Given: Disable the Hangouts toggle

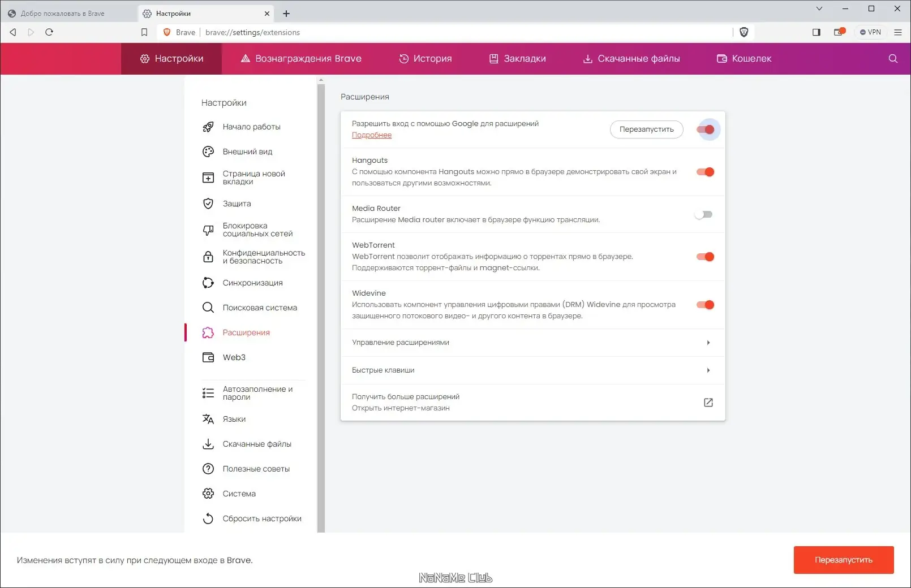Looking at the screenshot, I should [706, 172].
